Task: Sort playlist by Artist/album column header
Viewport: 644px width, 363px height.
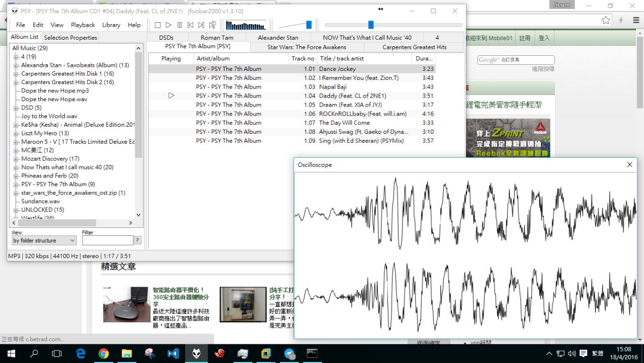Action: [240, 59]
